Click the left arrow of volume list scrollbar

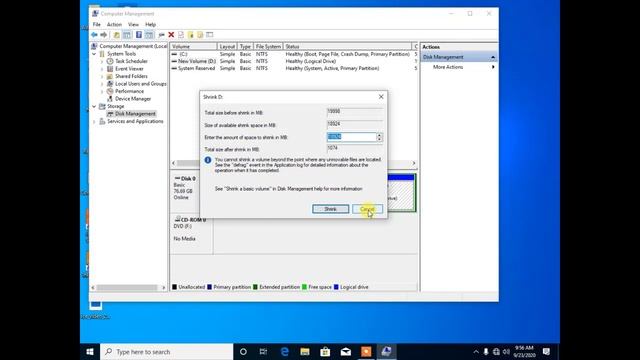[173, 163]
